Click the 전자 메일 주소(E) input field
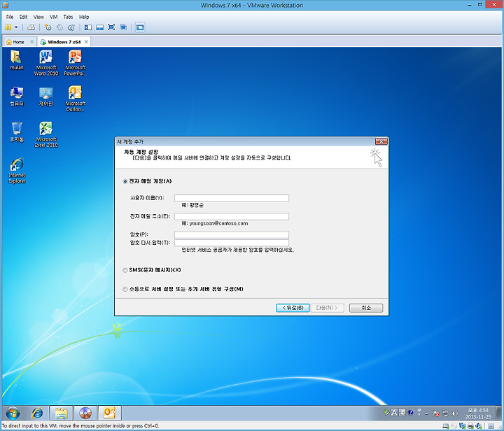The width and height of the screenshot is (504, 431). (x=232, y=216)
